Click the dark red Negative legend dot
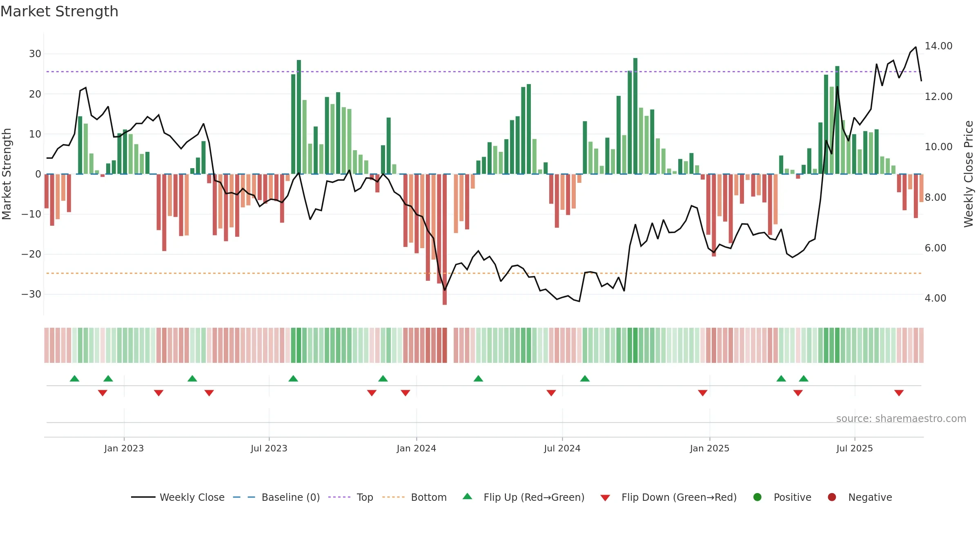 tap(832, 497)
